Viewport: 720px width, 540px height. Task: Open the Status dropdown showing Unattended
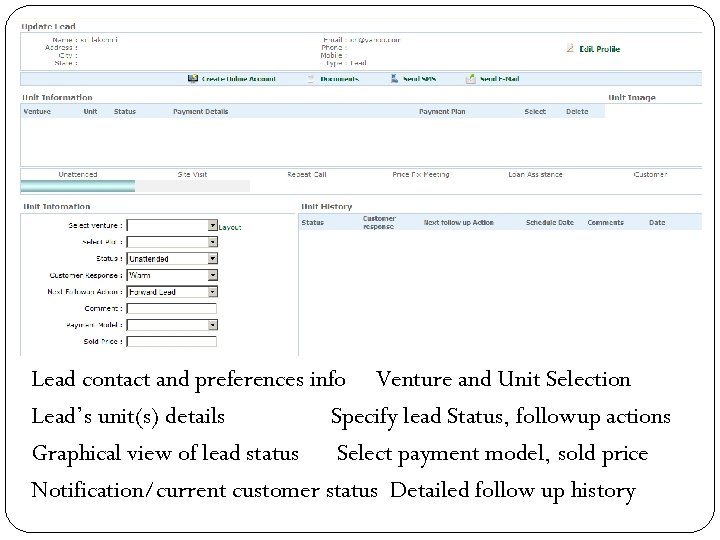point(172,259)
